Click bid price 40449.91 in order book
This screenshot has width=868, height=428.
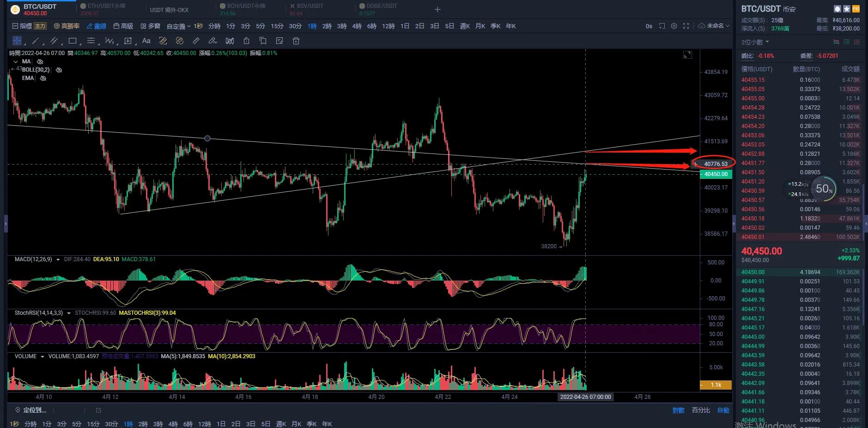[753, 281]
